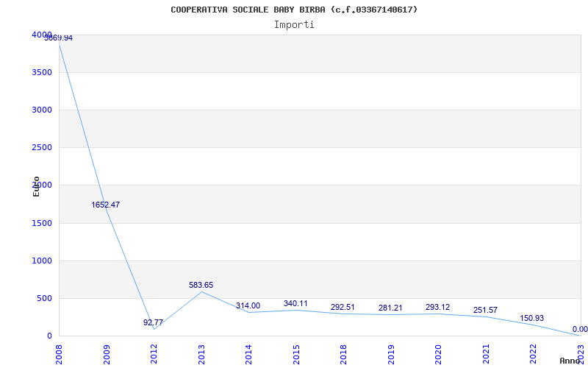Click the 1000 y-axis tick label

41,261
